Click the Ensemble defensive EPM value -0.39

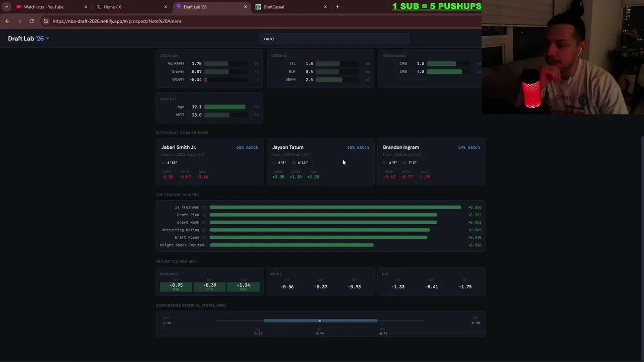coord(210,286)
